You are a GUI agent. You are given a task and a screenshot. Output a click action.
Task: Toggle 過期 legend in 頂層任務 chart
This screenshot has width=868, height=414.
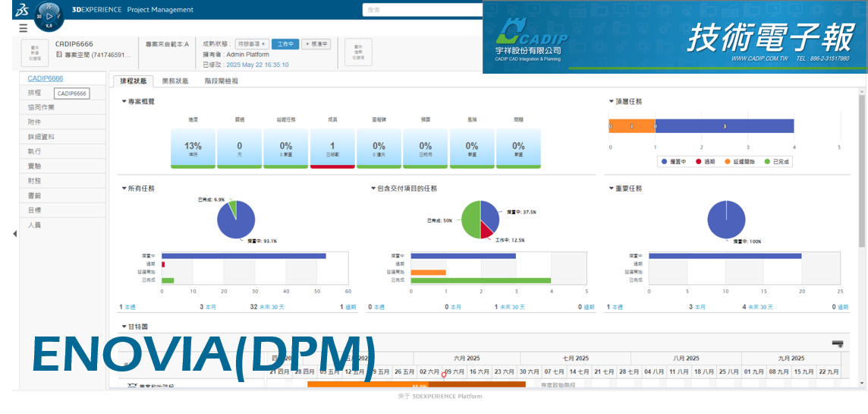point(705,162)
